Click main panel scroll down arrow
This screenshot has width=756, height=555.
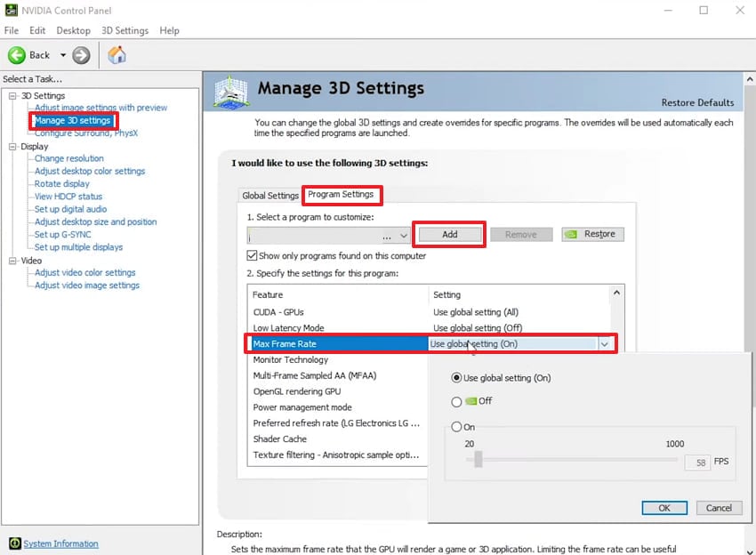point(750,551)
